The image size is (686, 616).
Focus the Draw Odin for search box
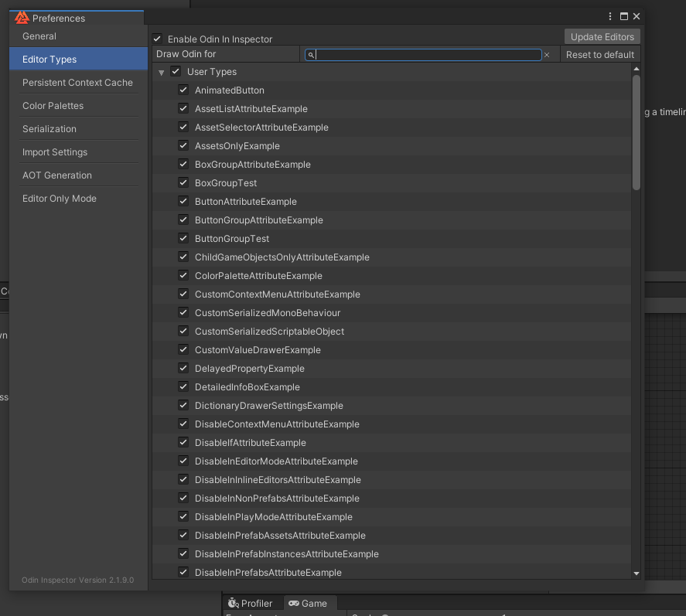[425, 55]
